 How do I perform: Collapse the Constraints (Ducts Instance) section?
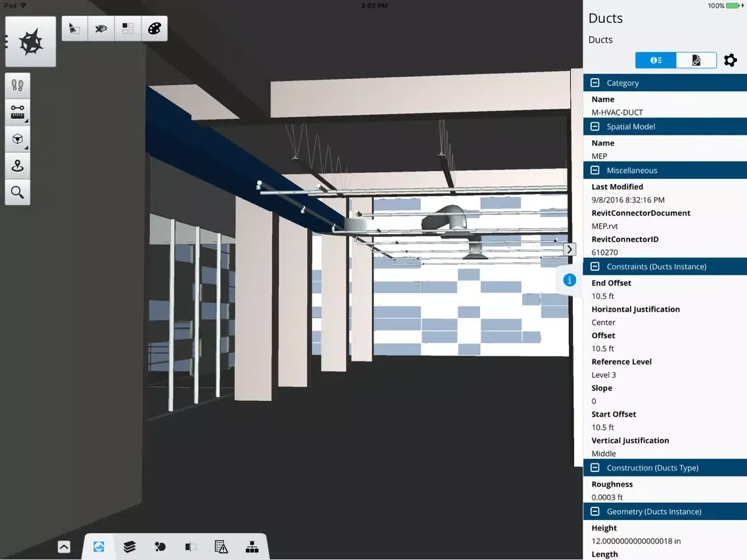click(595, 267)
